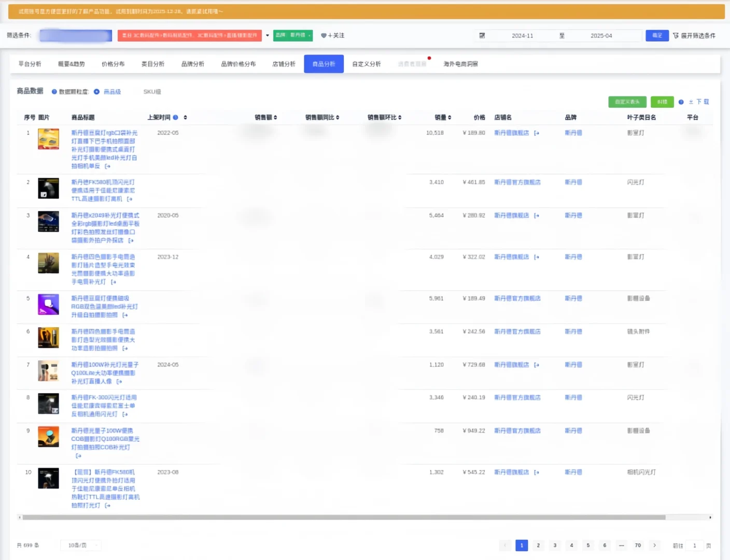730x560 pixels.
Task: Switch to 品牌价格分布 tab
Action: (x=238, y=64)
